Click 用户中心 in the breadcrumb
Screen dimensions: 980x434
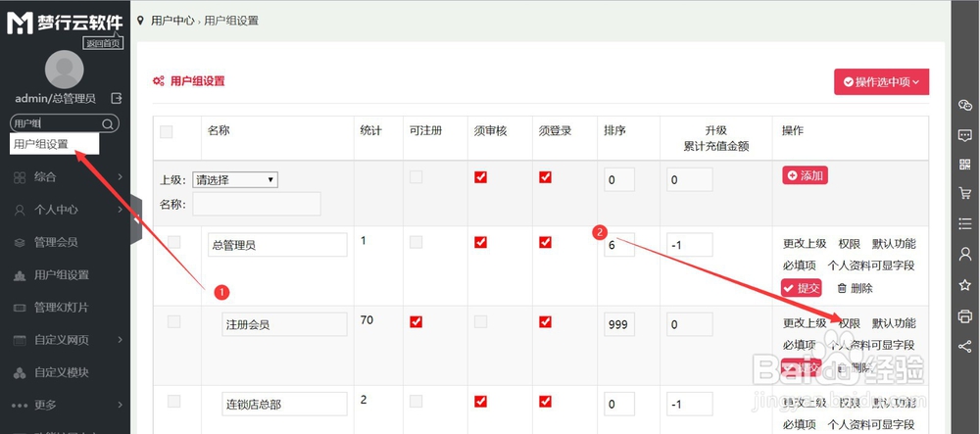172,21
